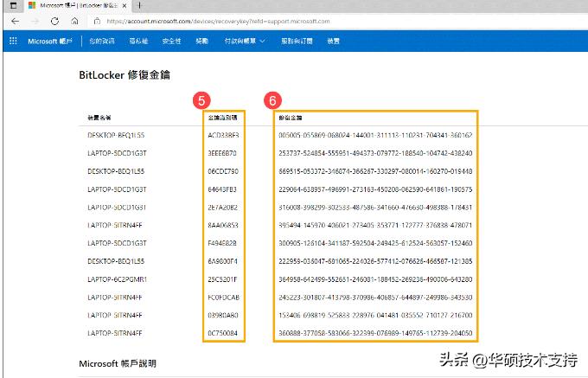Select key ID 3EEE6B70
588x378 pixels.
click(222, 153)
